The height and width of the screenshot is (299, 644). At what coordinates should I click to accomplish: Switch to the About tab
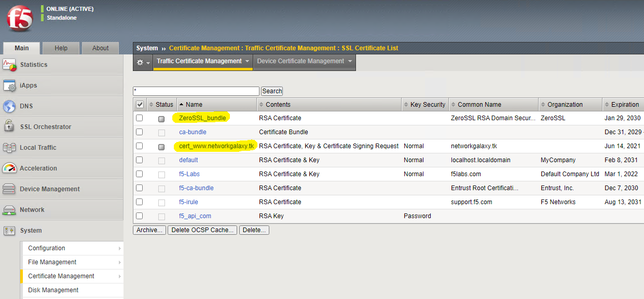click(101, 48)
